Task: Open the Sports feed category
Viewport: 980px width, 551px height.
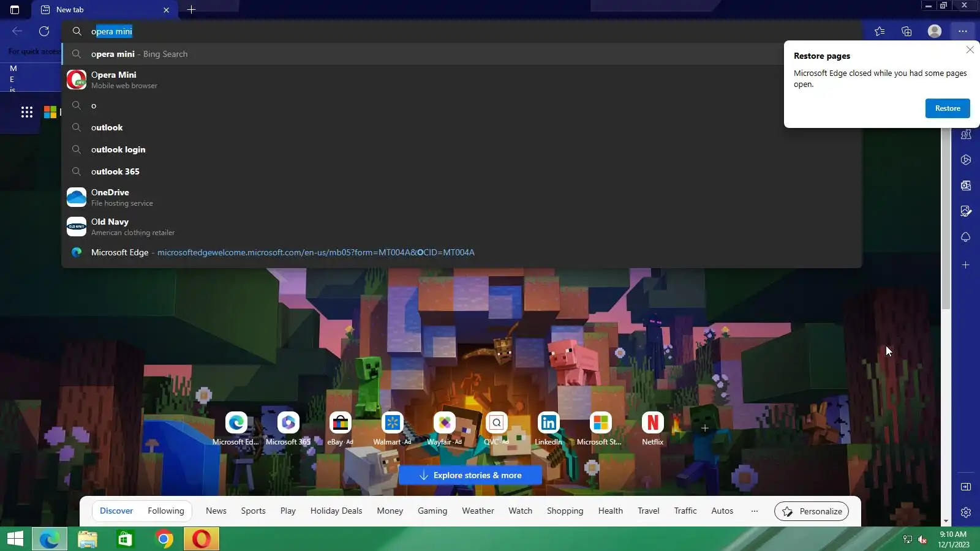Action: point(253,511)
